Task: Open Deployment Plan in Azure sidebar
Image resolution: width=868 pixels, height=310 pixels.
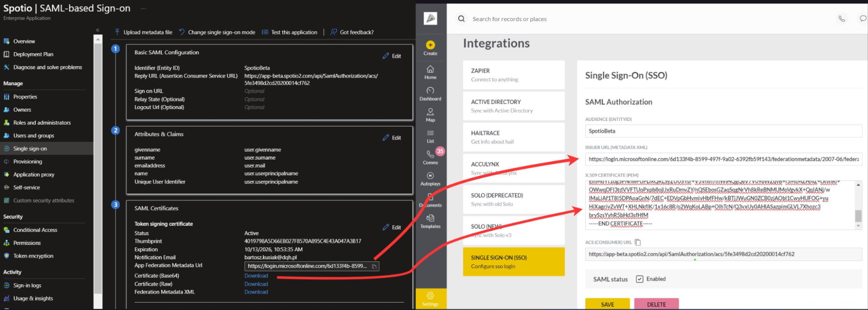Action: 33,54
